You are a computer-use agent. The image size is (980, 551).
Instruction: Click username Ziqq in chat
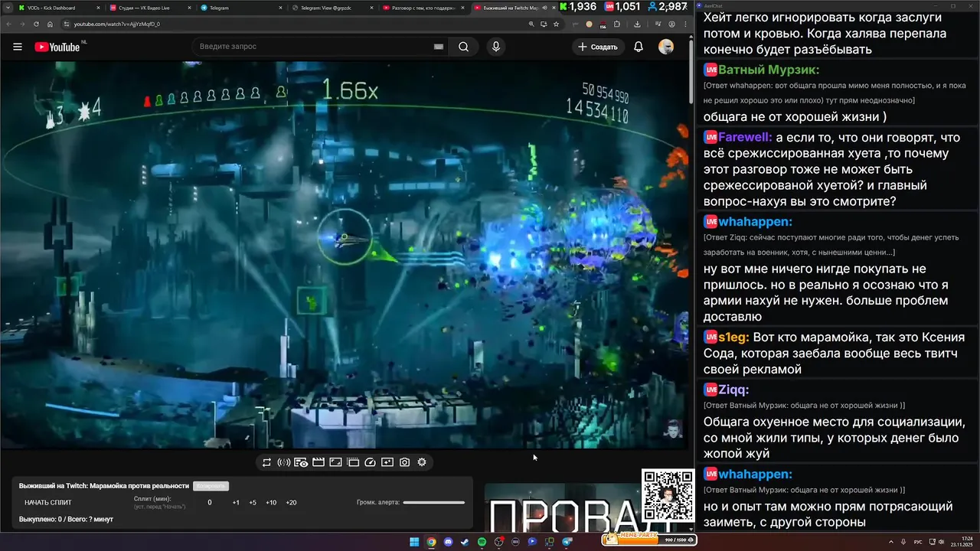click(734, 390)
